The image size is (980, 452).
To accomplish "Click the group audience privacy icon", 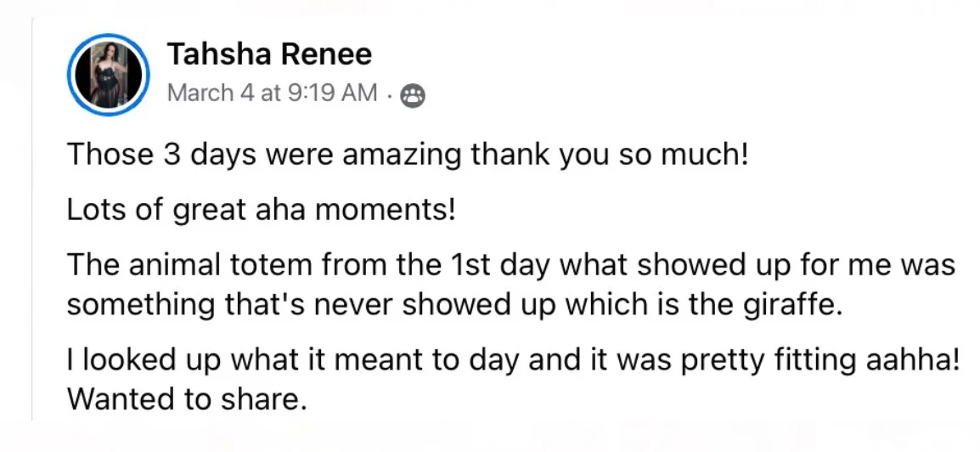I will (413, 96).
